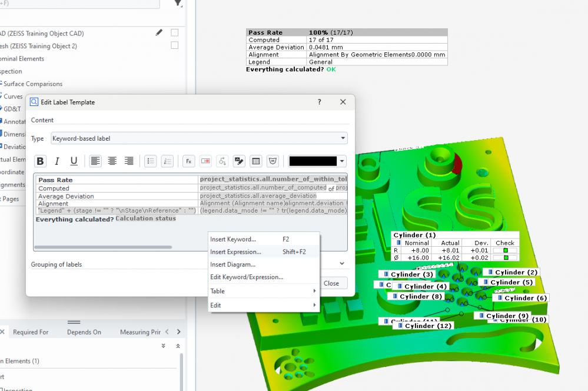Screen dimensions: 588x391
Task: Check the ZEISS Training Object 2 mesh checkbox
Action: pos(175,46)
